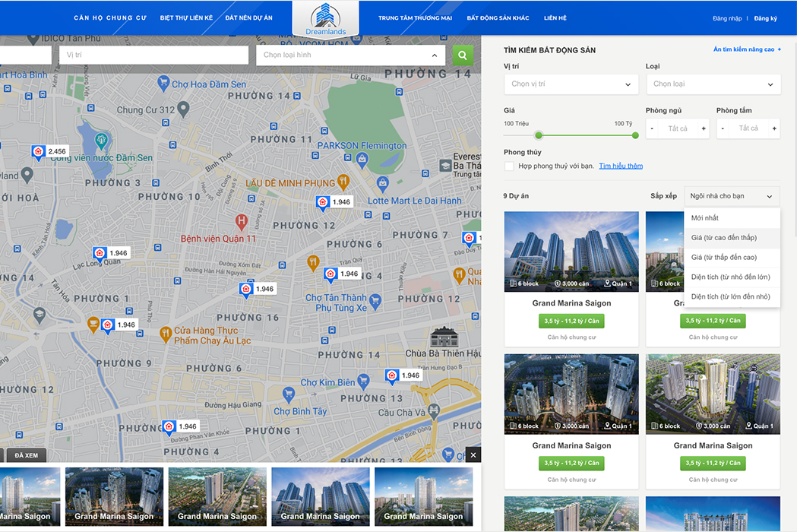
Task: Click the left price slider handle
Action: [x=539, y=135]
